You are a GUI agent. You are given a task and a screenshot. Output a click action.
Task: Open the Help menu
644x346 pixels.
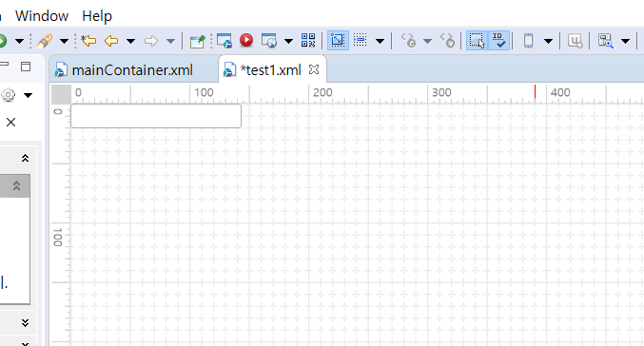97,16
